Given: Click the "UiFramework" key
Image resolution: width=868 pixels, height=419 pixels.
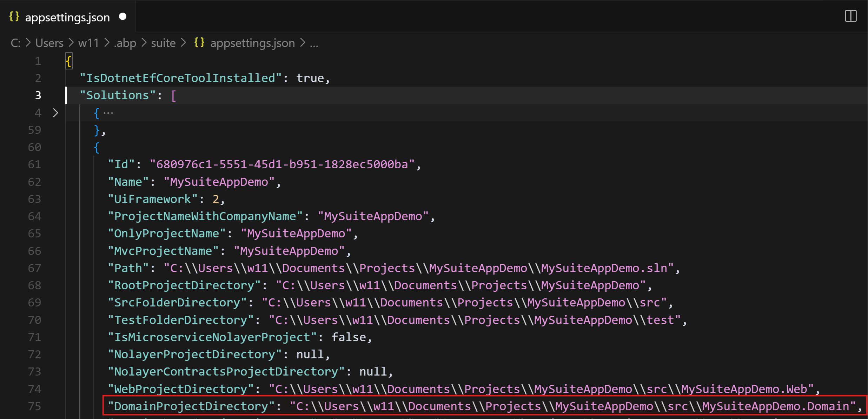Looking at the screenshot, I should click(x=153, y=199).
